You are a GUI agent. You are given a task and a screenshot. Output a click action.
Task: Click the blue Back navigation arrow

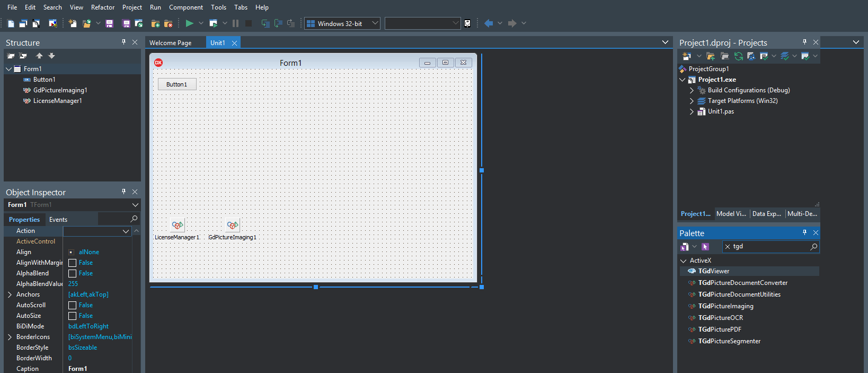(x=489, y=23)
